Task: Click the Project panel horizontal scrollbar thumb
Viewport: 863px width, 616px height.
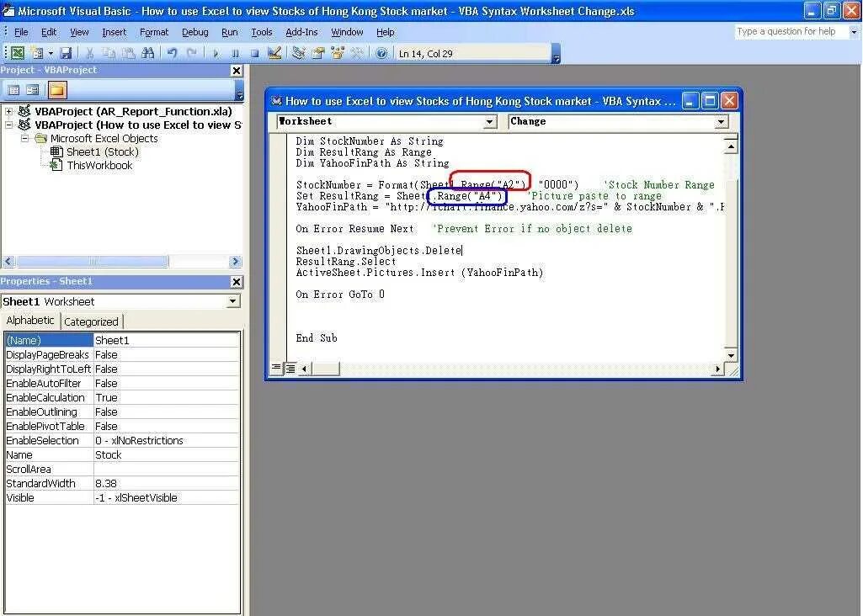Action: pos(91,261)
